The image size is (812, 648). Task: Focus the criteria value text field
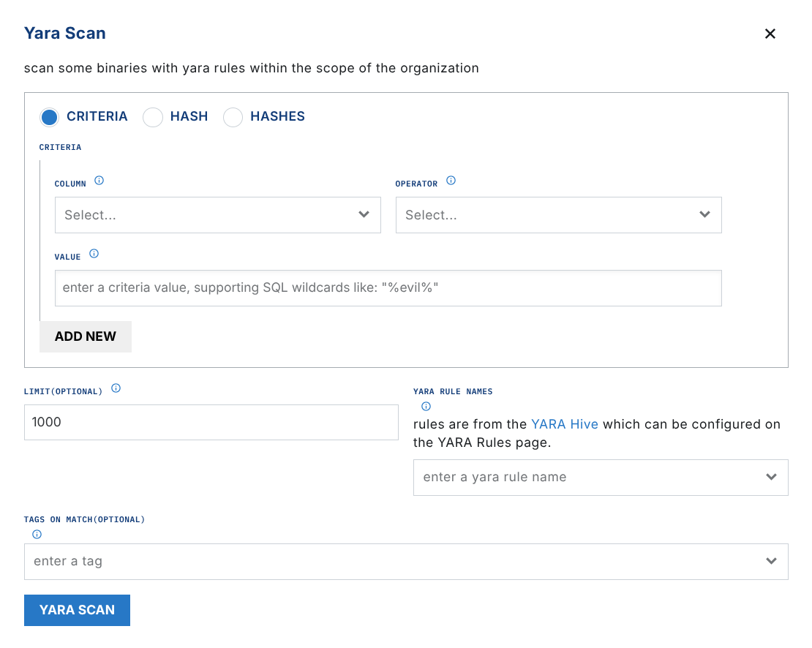click(388, 288)
